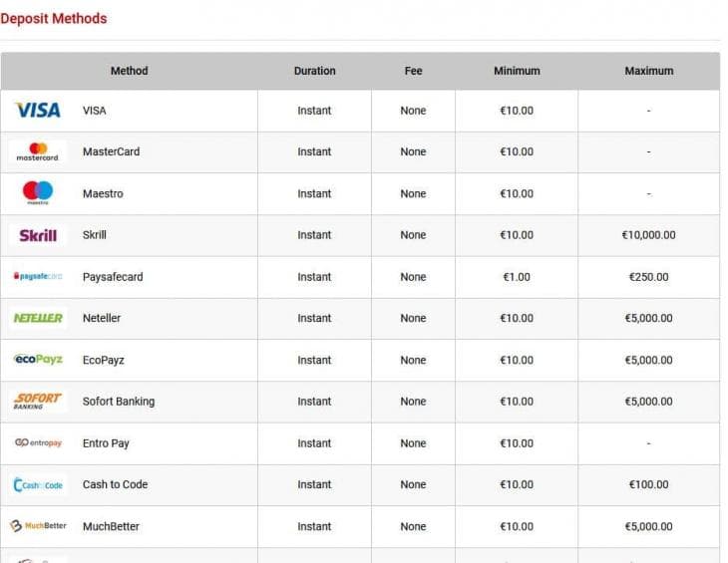Click the Cash to Code logo
The width and height of the screenshot is (728, 563).
pyautogui.click(x=38, y=484)
